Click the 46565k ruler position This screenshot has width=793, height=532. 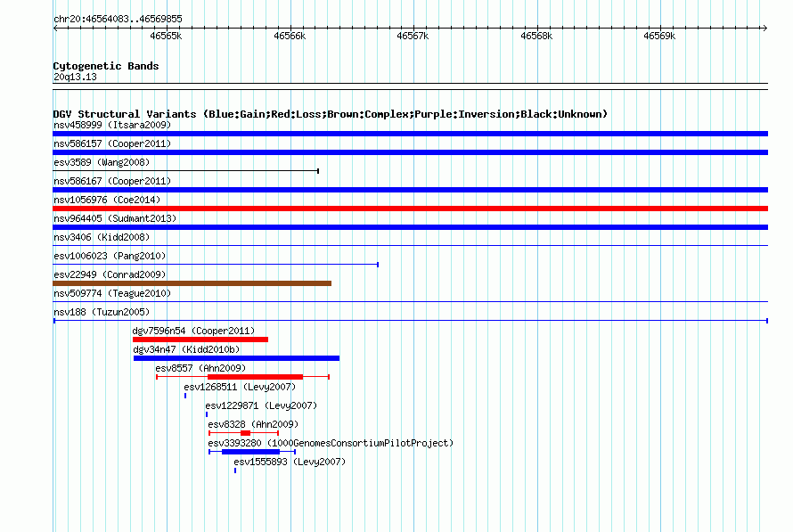pos(167,36)
